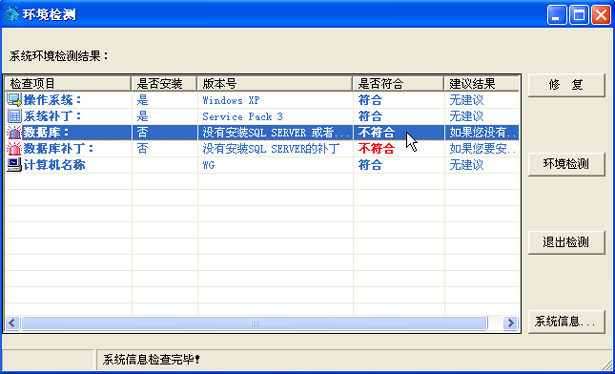
Task: Click 否 in the 数据库： row
Action: click(142, 133)
